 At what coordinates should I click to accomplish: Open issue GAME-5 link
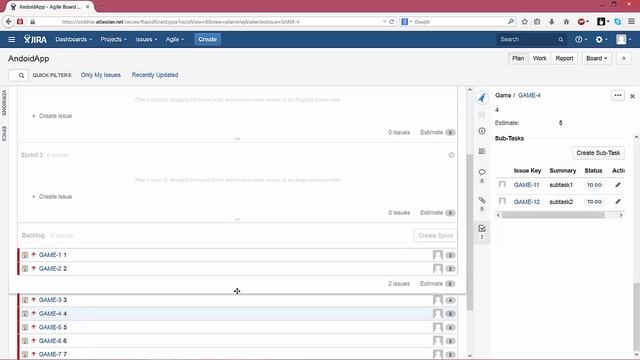50,327
